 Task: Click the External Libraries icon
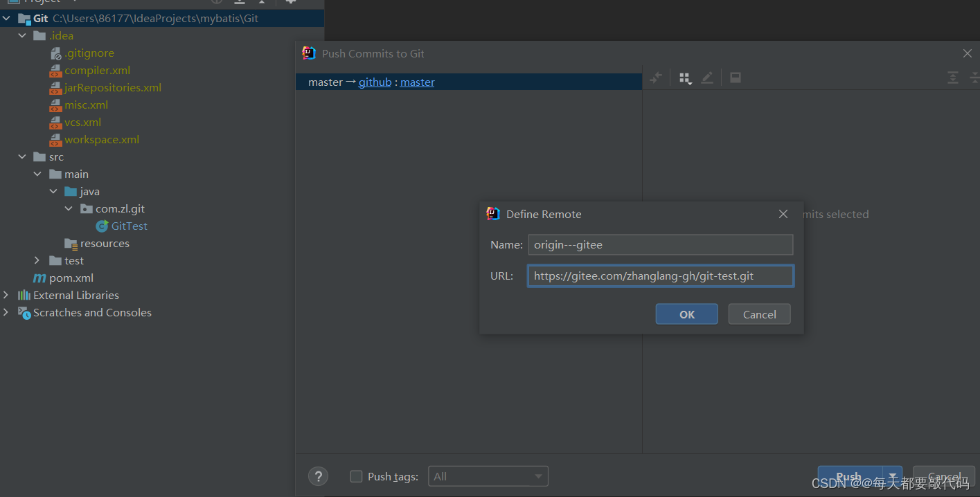pos(24,296)
